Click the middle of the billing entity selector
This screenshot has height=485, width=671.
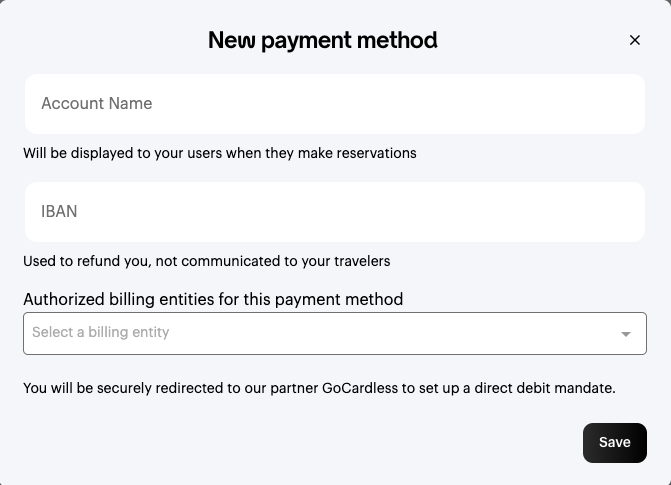pyautogui.click(x=334, y=333)
